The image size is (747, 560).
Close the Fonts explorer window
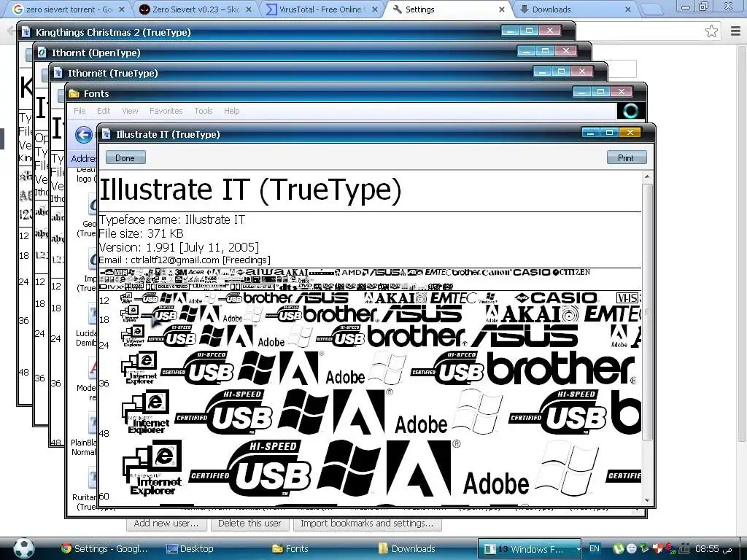pos(622,91)
